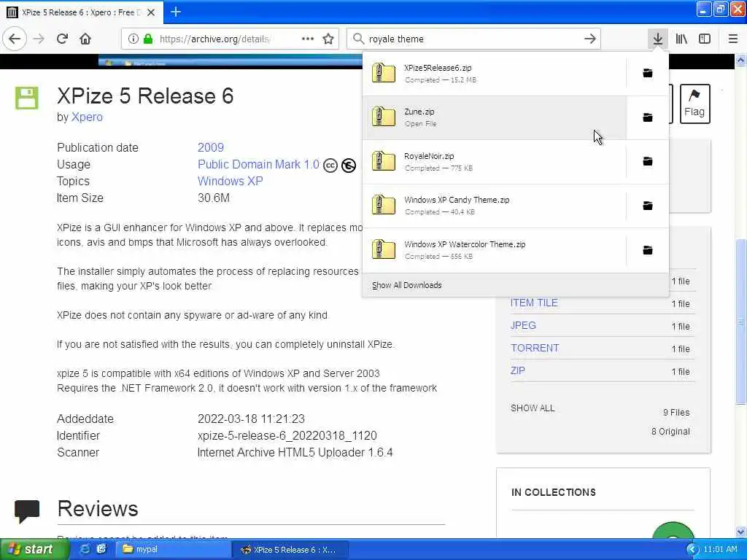Open Windows XP Candy Theme.zip download
The width and height of the screenshot is (747, 560).
click(x=495, y=206)
